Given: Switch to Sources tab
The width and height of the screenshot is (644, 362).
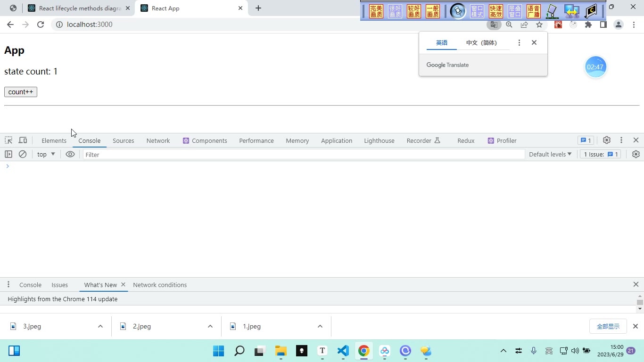Looking at the screenshot, I should (124, 140).
